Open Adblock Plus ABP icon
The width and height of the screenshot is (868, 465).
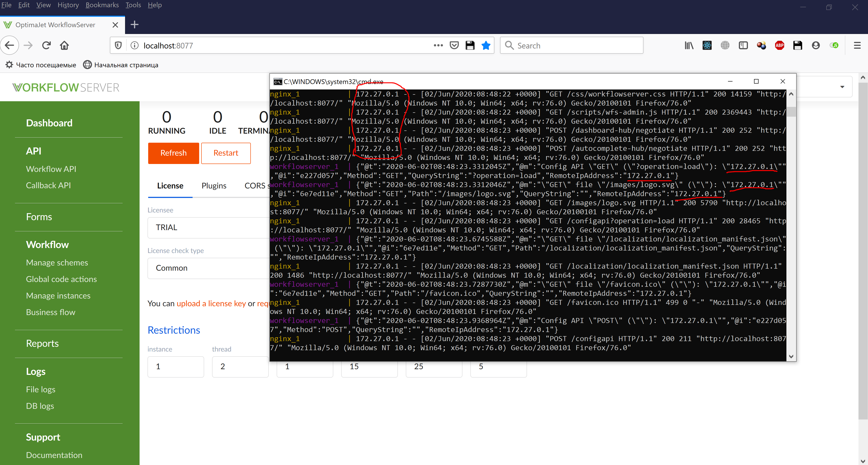779,46
